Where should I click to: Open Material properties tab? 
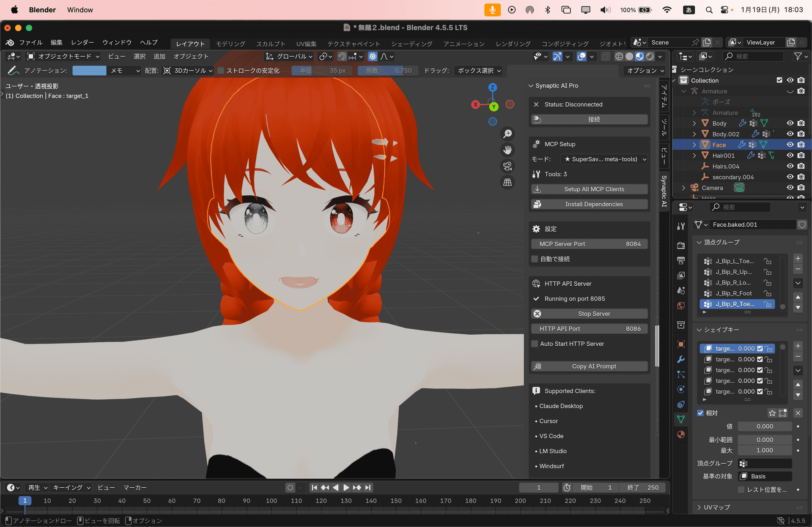pos(681,434)
